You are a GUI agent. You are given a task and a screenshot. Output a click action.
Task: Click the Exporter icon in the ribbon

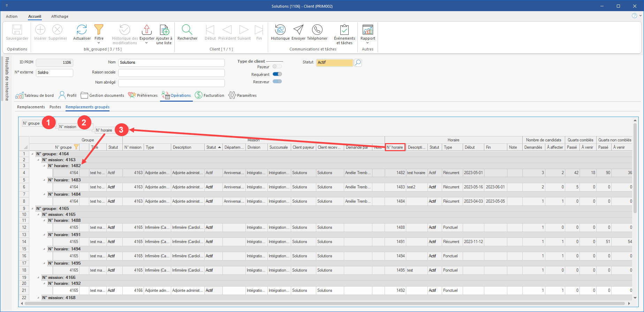(147, 30)
